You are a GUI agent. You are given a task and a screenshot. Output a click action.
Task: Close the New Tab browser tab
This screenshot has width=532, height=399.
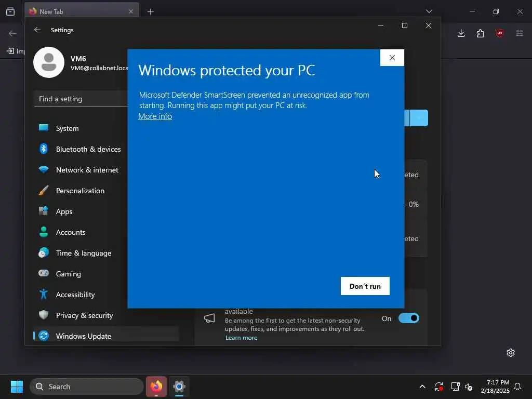(x=131, y=11)
